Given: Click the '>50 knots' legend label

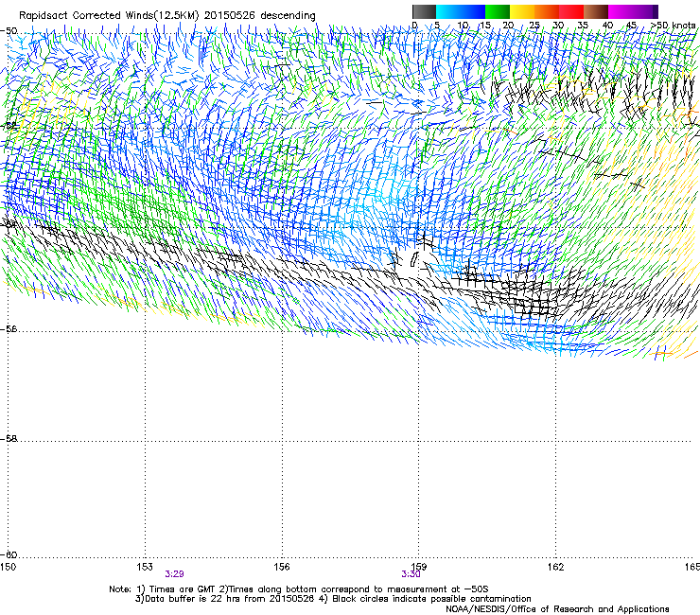Looking at the screenshot, I should coord(673,26).
